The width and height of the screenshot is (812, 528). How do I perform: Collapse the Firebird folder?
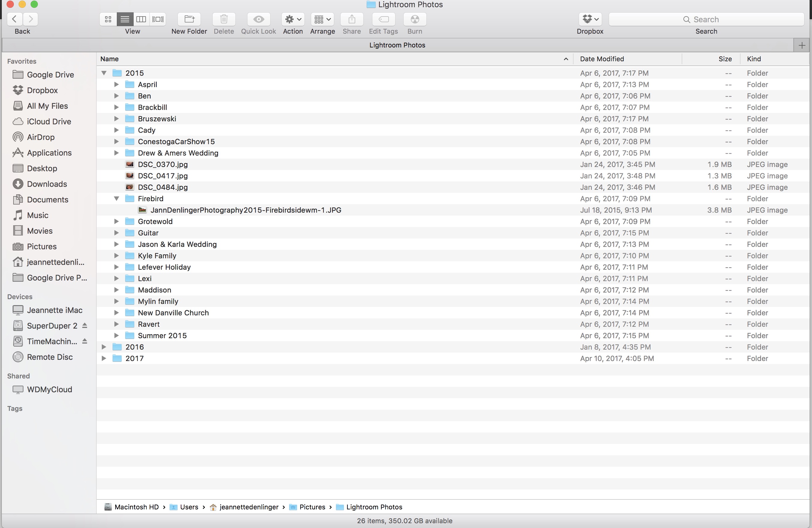click(x=116, y=199)
